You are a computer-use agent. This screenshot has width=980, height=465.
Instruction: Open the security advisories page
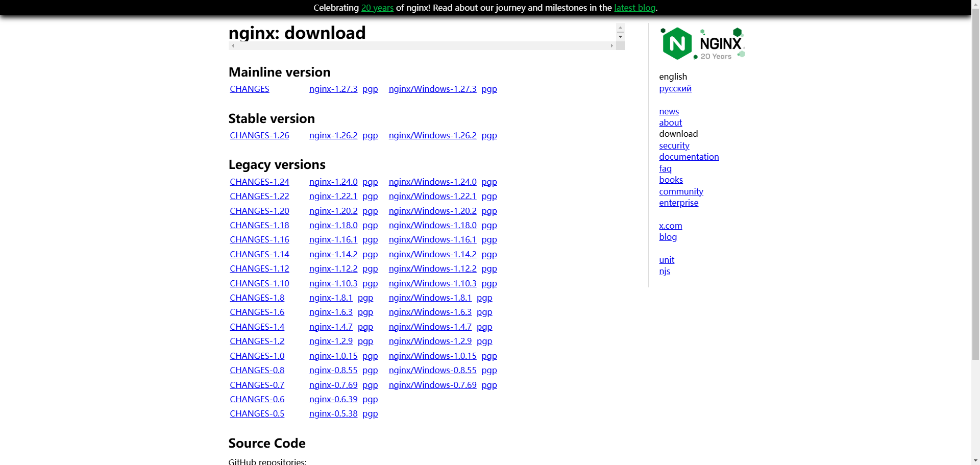pyautogui.click(x=674, y=145)
